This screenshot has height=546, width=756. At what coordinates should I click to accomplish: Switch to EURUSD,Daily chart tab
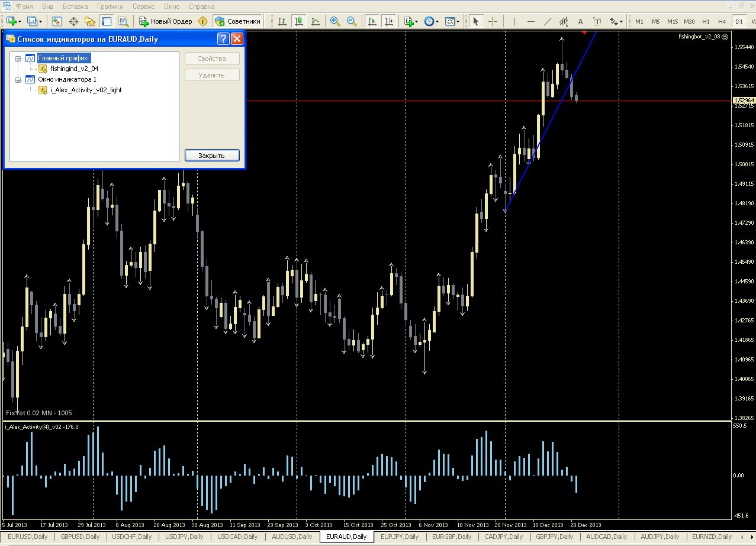[28, 537]
